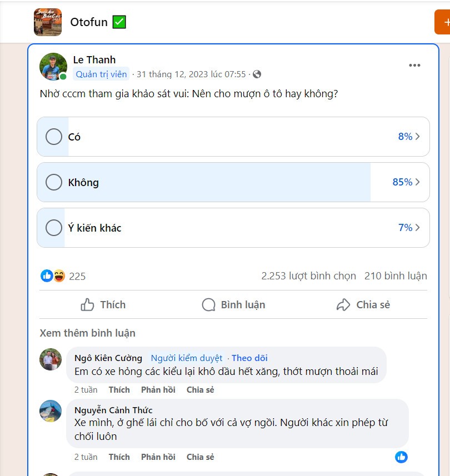Click the globe privacy icon on the post
The width and height of the screenshot is (450, 476).
[x=256, y=74]
